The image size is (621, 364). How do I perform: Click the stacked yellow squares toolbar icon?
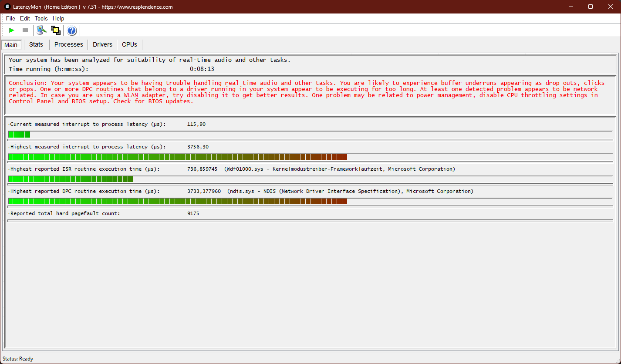(x=55, y=30)
